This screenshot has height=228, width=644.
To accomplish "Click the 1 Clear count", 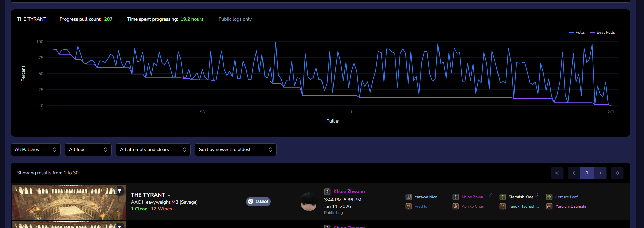I will [139, 209].
